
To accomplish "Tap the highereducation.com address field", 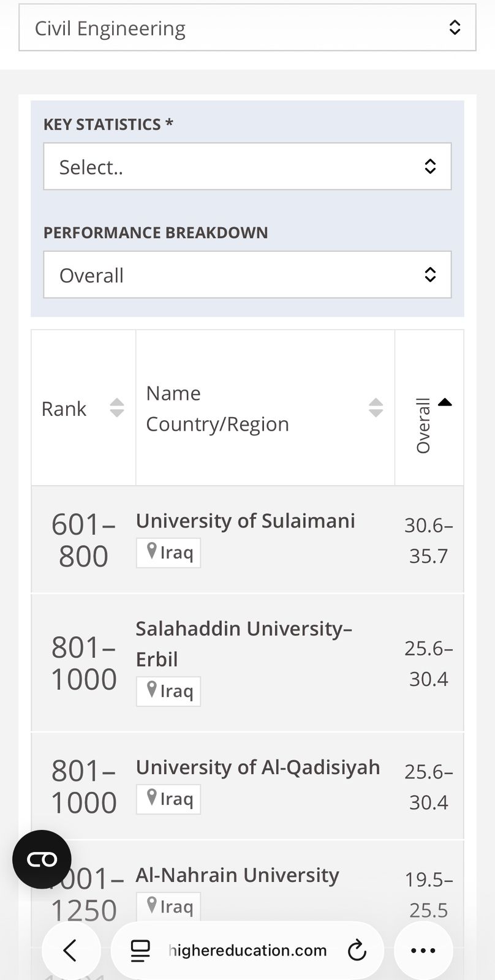I will coord(247,951).
